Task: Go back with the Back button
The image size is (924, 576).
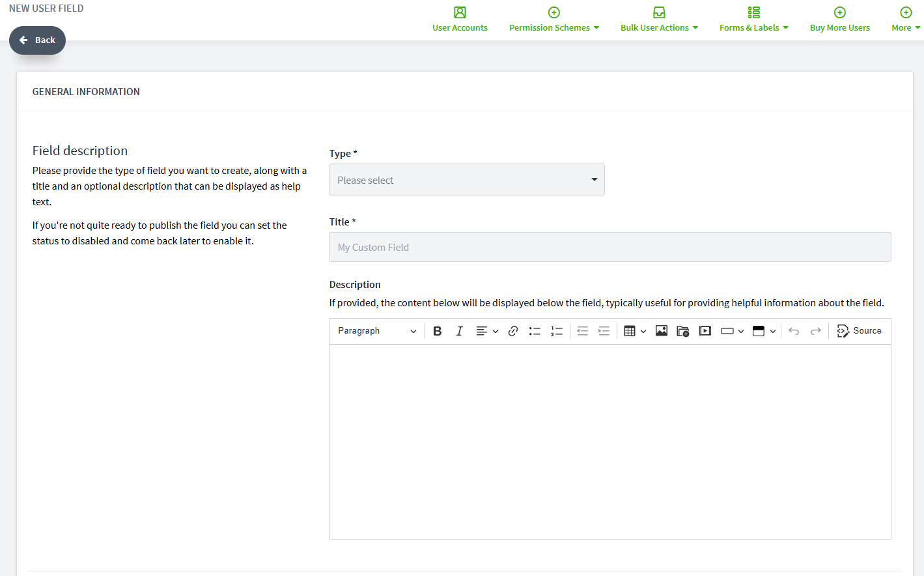Action: (x=37, y=40)
